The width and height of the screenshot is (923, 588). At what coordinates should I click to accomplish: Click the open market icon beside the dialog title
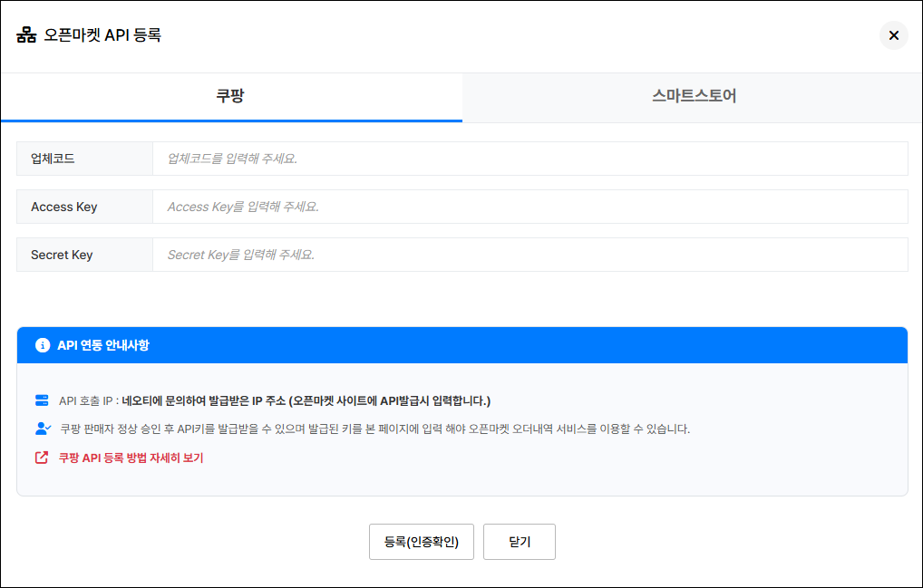(x=26, y=35)
